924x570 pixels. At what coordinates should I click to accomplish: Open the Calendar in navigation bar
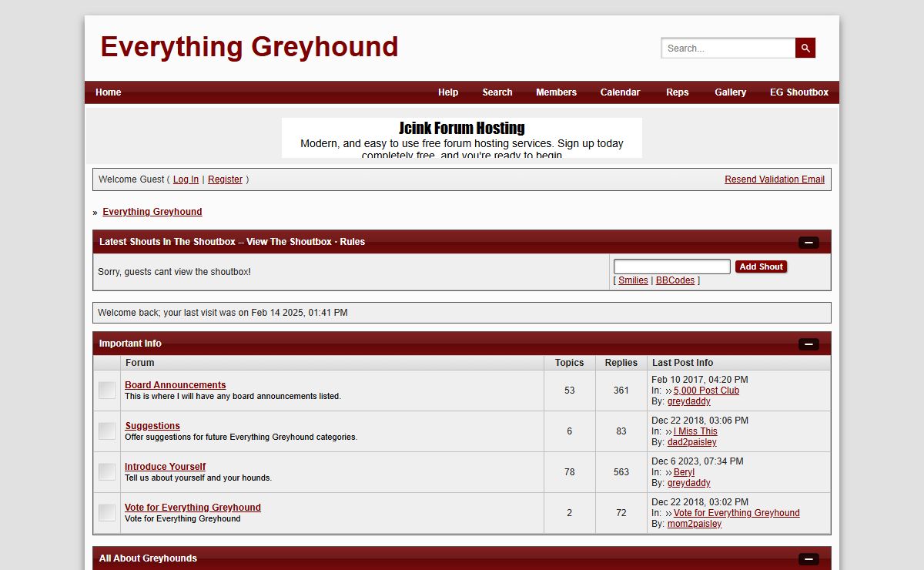point(620,92)
